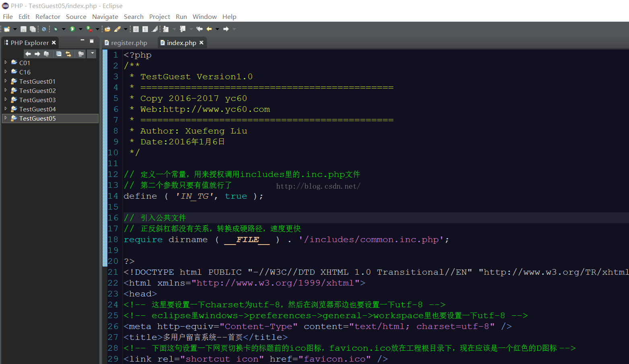Toggle the Mark Occurrences icon
Viewport: 629px width, 364px height.
155,29
